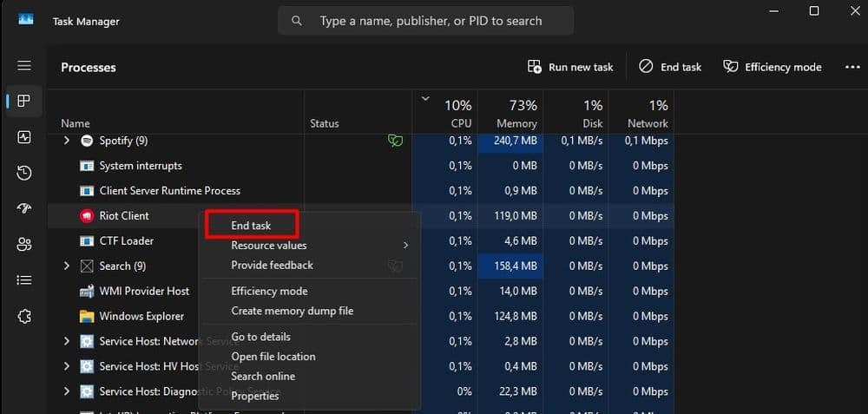Expand Service Host: Diagnostic Policy Service group

67,391
